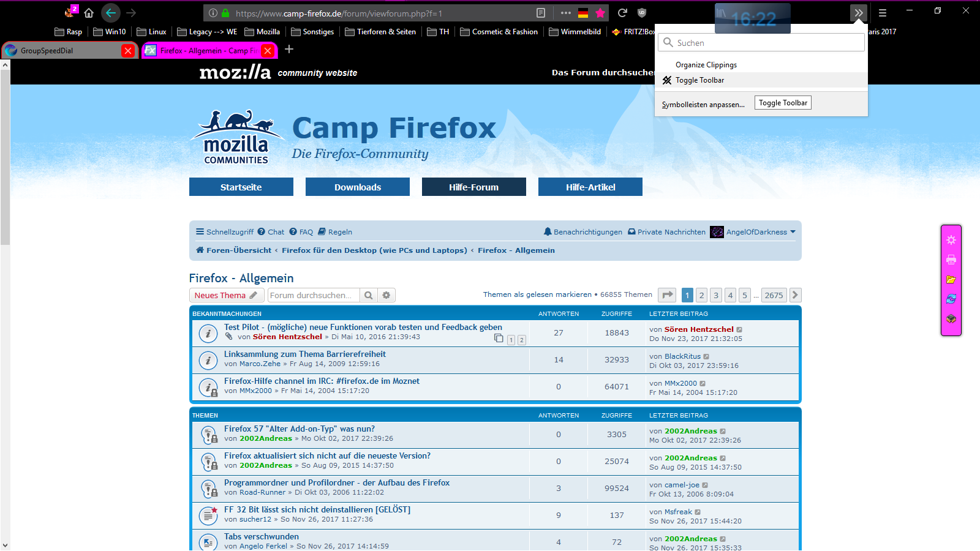The width and height of the screenshot is (980, 551).
Task: Reload the current page
Action: coord(622,13)
